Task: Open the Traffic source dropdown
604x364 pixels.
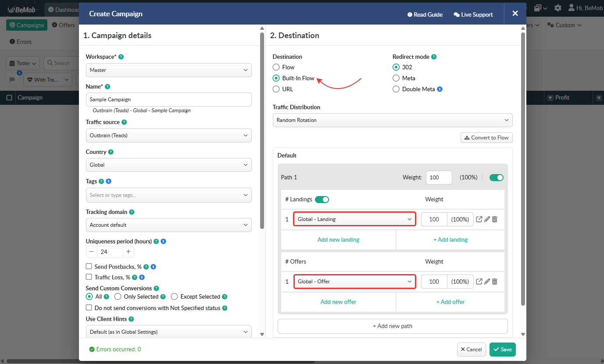Action: click(x=168, y=136)
